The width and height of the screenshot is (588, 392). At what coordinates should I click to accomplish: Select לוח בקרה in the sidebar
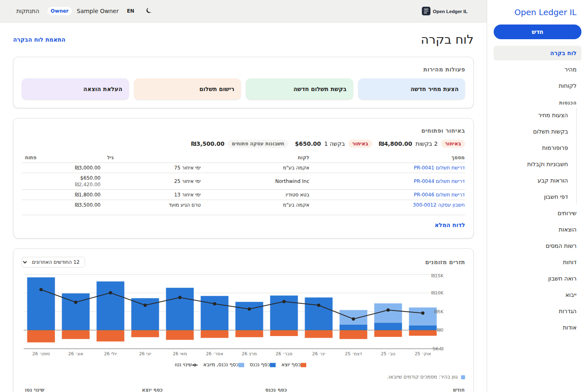[x=537, y=53]
